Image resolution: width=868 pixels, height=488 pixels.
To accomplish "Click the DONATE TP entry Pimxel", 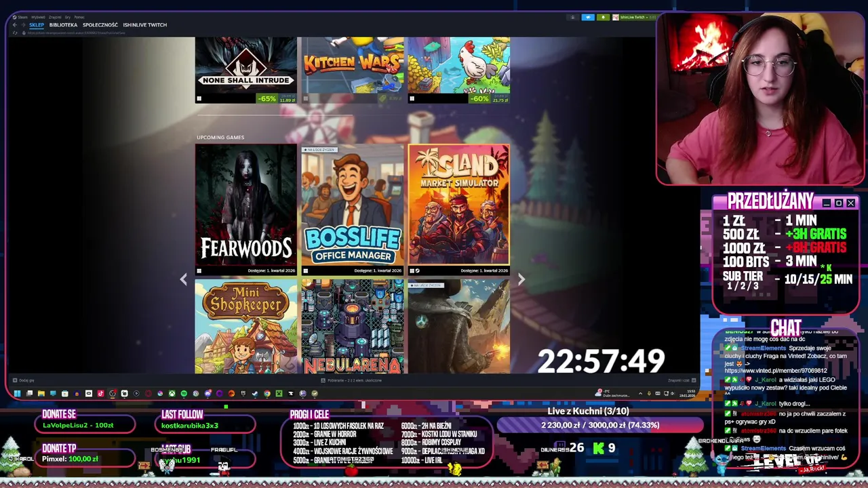I will tap(70, 459).
